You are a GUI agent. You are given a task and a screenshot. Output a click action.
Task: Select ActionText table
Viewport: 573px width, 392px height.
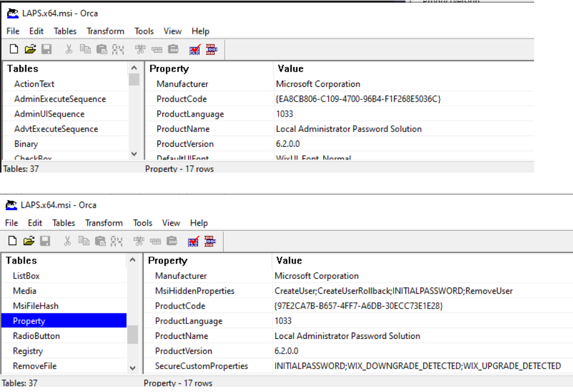coord(34,84)
